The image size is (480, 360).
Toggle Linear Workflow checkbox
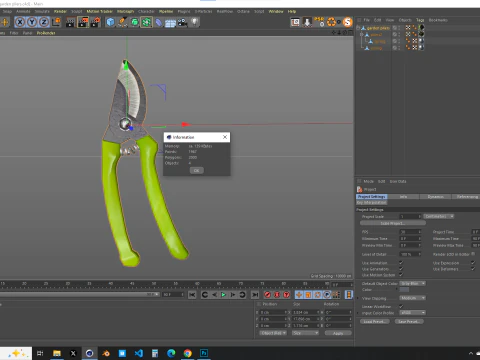pos(401,306)
